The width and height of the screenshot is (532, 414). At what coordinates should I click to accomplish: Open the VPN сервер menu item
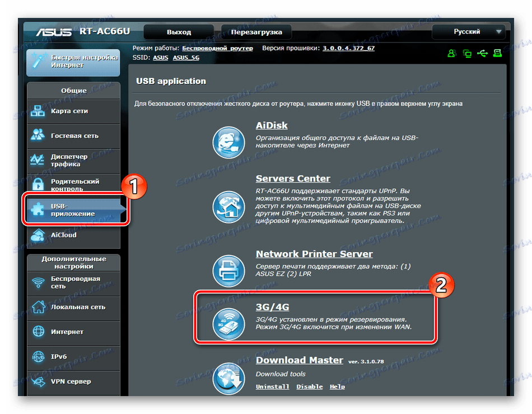(73, 383)
